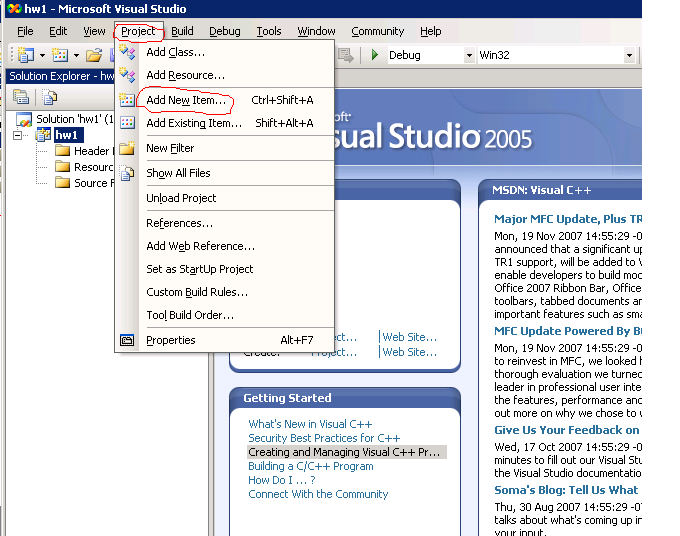Open Soma's Blog headline link
The image size is (680, 536).
566,490
